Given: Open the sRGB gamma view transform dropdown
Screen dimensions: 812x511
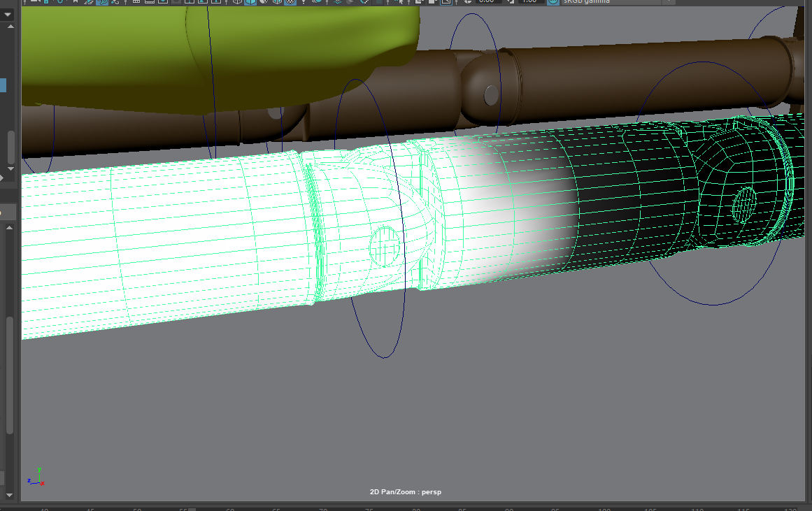Looking at the screenshot, I should coord(619,1).
